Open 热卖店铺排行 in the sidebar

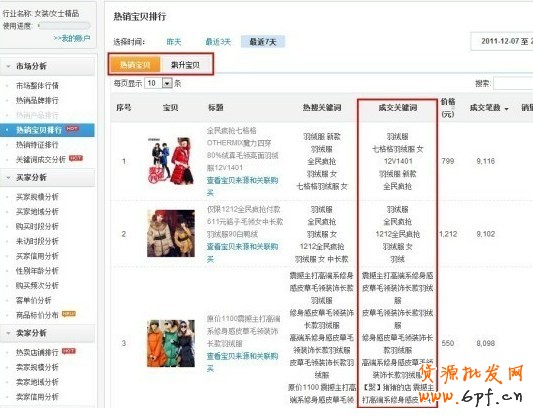coord(37,352)
